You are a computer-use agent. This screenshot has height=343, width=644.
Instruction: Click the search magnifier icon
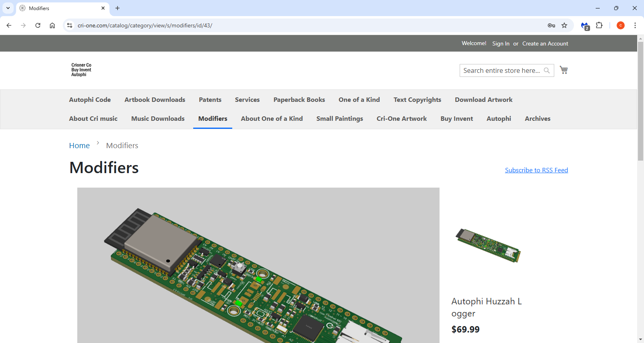coord(547,70)
